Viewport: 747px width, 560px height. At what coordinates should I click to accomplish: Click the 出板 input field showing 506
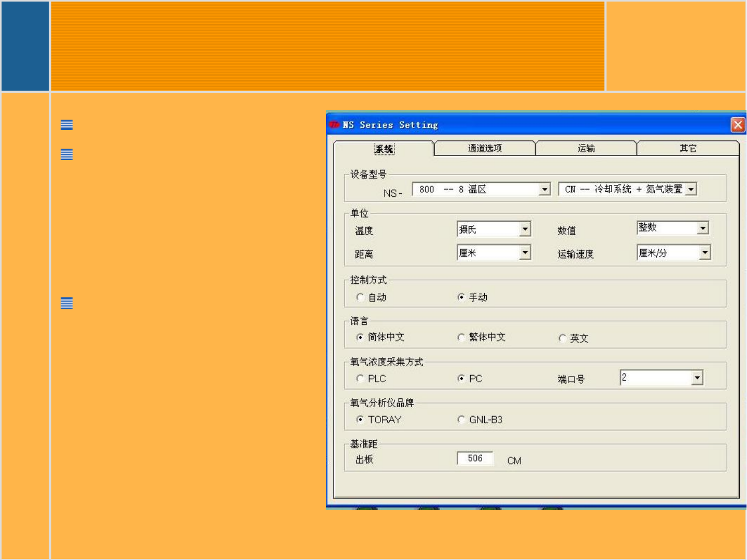475,458
